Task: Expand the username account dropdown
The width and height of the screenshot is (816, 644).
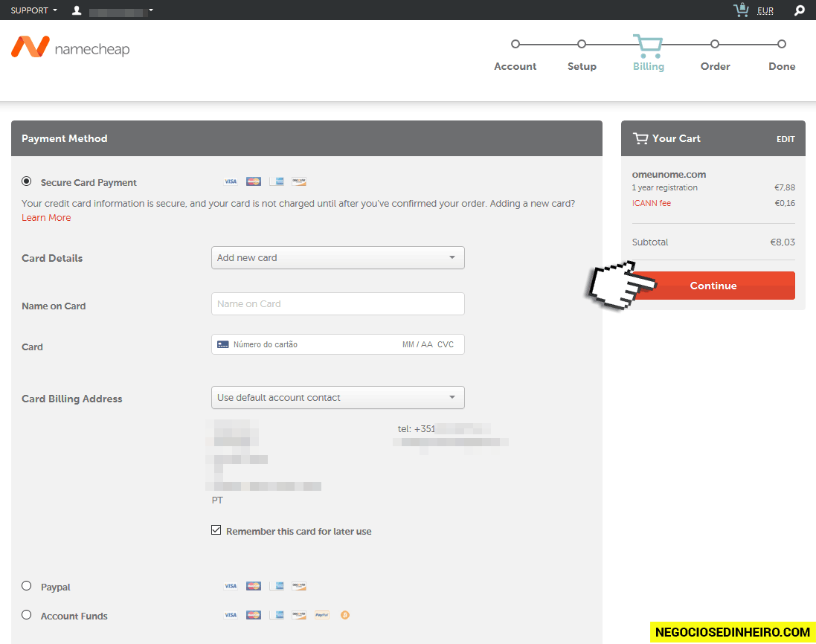Action: [121, 11]
